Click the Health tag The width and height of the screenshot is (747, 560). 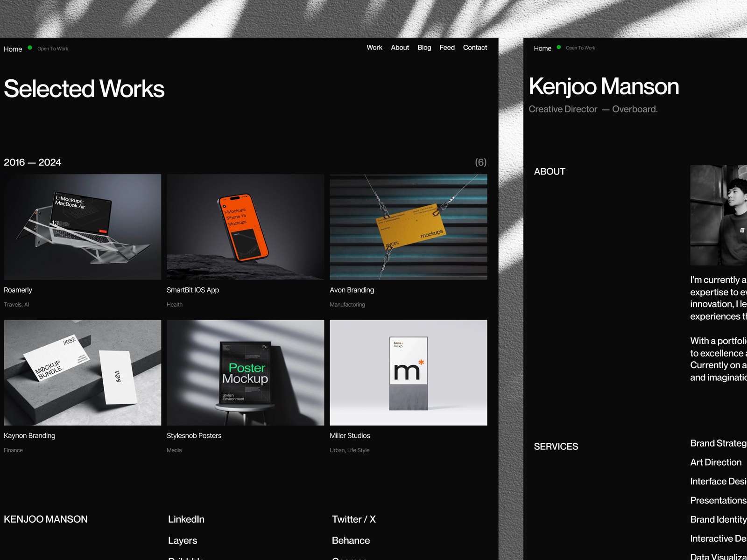pyautogui.click(x=175, y=305)
